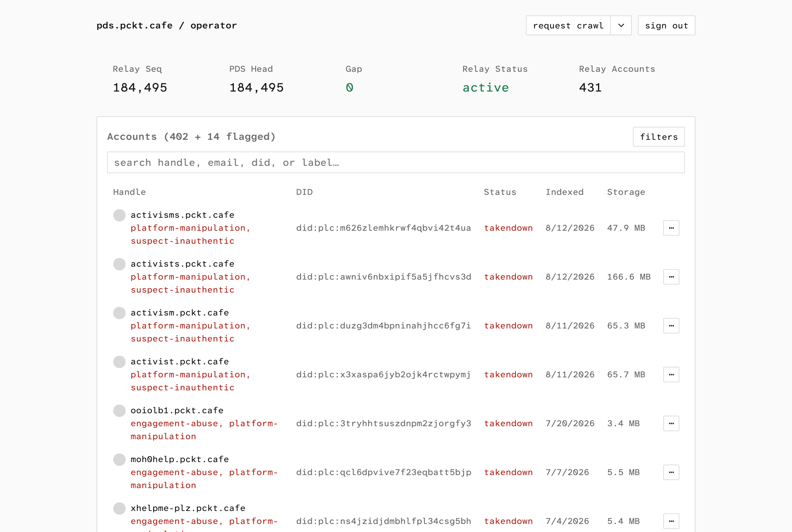792x532 pixels.
Task: Select handle activisms.pckt.cafe
Action: [183, 215]
